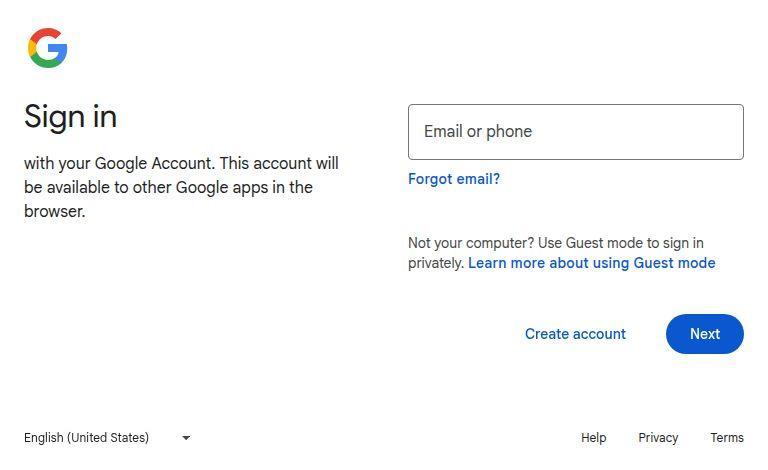Click the Sign in heading

(x=70, y=116)
